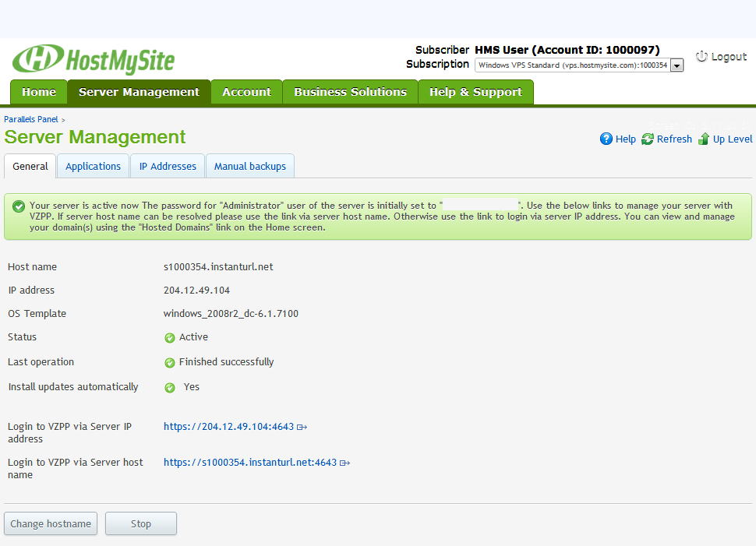Click the Login to VZPP via Server host name label
Screen dimensions: 756x546
(x=76, y=468)
